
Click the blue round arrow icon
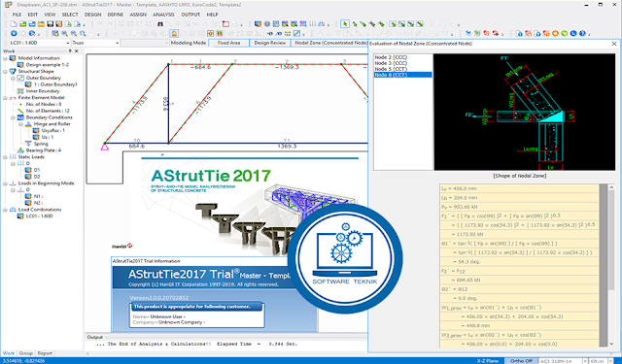[x=14, y=34]
